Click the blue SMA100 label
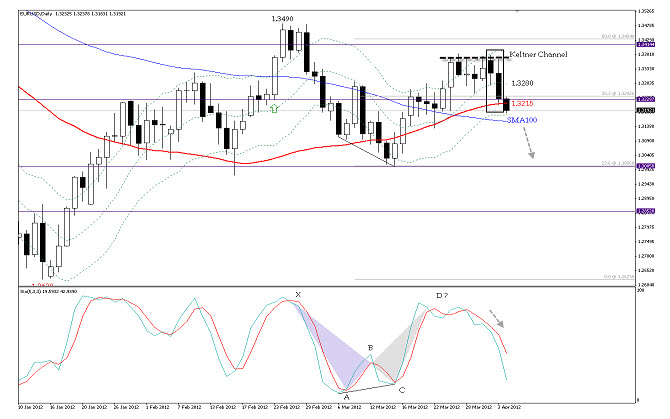 click(x=522, y=120)
